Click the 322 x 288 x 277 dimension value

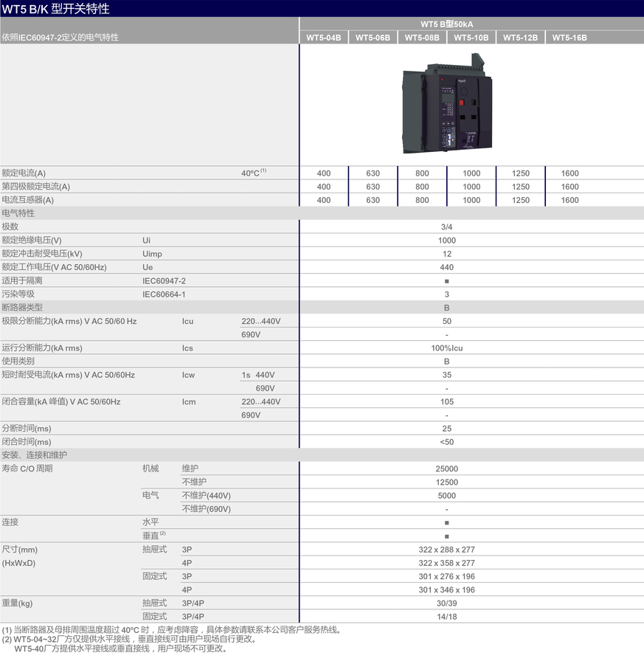(447, 550)
